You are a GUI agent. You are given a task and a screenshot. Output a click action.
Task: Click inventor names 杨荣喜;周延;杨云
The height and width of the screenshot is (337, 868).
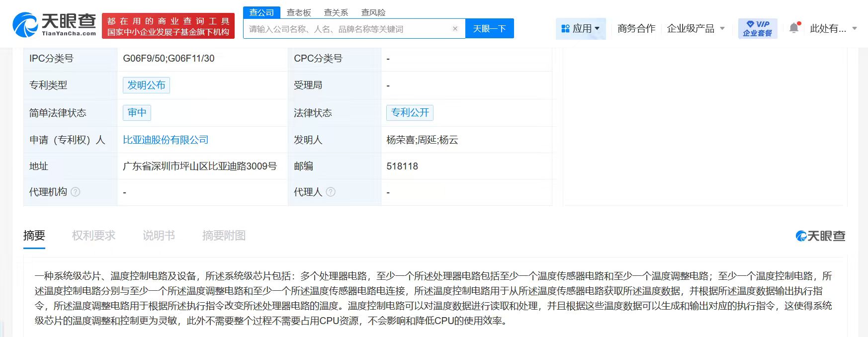[422, 140]
